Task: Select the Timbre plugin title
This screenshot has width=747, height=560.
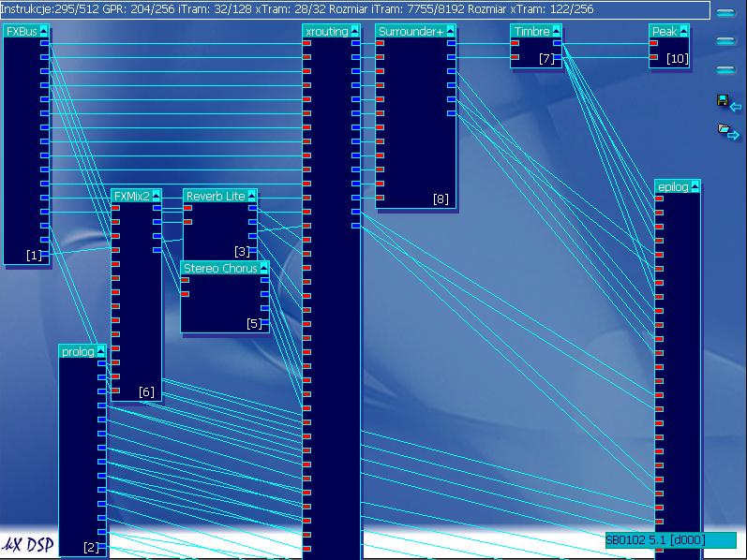Action: pos(531,32)
